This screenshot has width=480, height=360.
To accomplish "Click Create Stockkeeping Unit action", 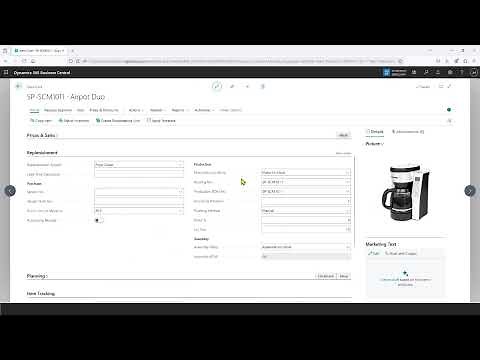I will 118,121.
